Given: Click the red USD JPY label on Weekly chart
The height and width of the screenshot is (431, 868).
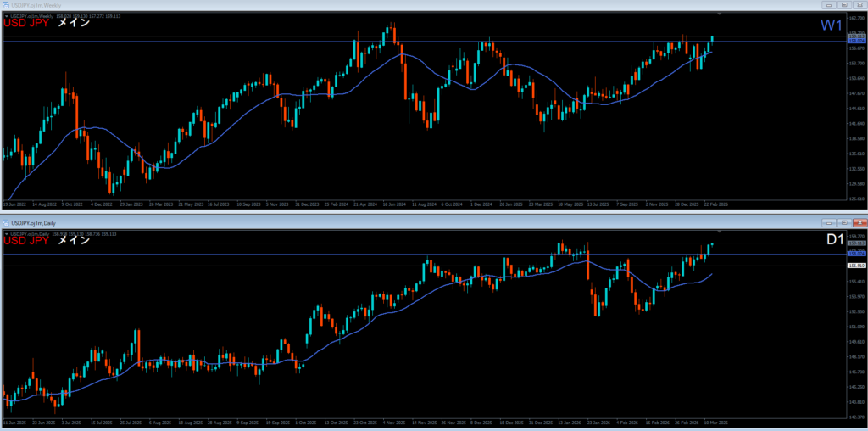Looking at the screenshot, I should 25,24.
